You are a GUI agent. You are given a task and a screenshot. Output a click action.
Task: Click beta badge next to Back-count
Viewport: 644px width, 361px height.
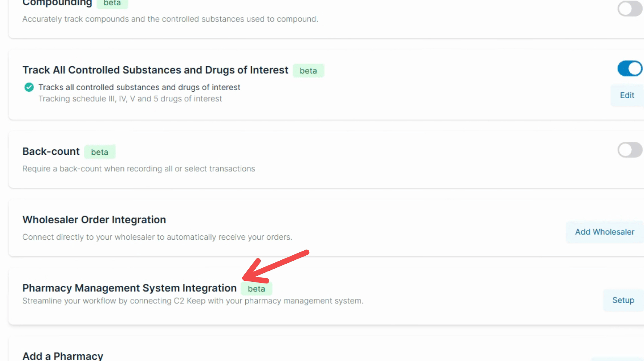(x=100, y=152)
